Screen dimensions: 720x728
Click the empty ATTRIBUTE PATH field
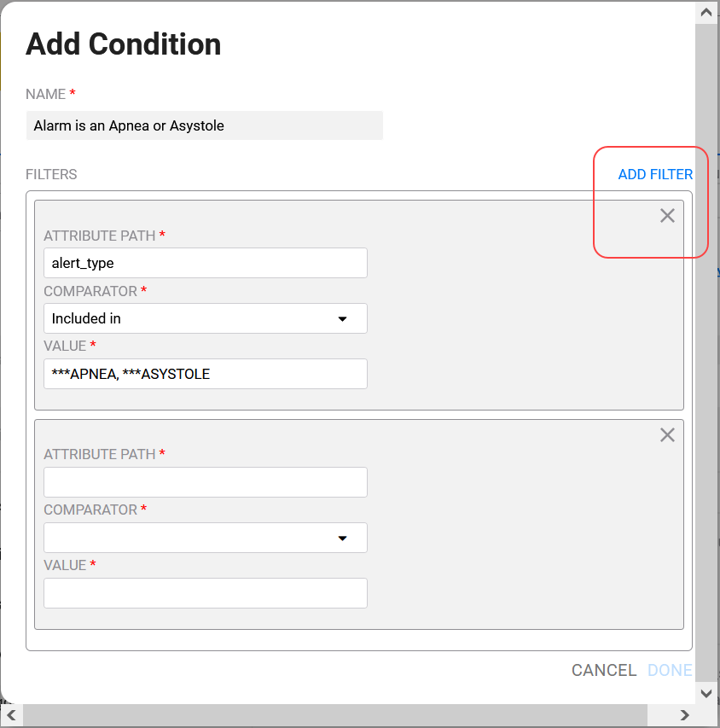click(x=205, y=482)
